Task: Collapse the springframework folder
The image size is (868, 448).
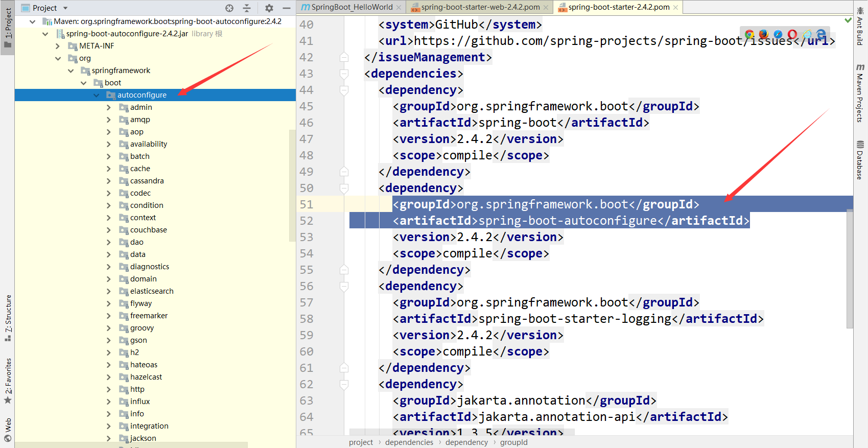Action: 71,70
